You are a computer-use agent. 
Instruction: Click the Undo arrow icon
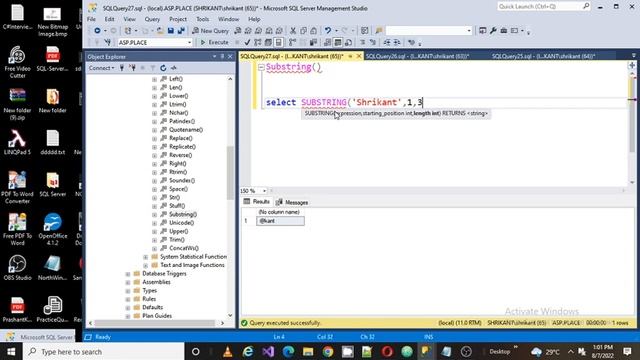pyautogui.click(x=327, y=31)
